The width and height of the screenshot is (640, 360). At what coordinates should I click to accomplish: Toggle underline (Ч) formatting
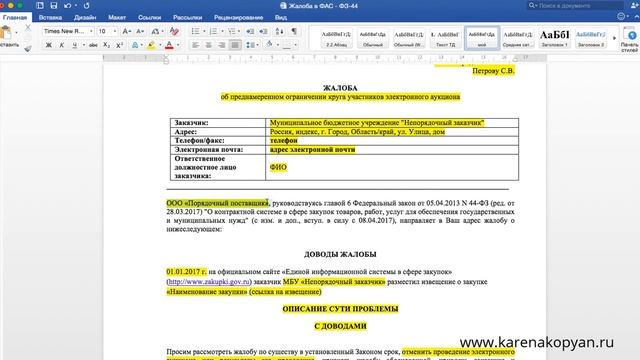pos(74,45)
